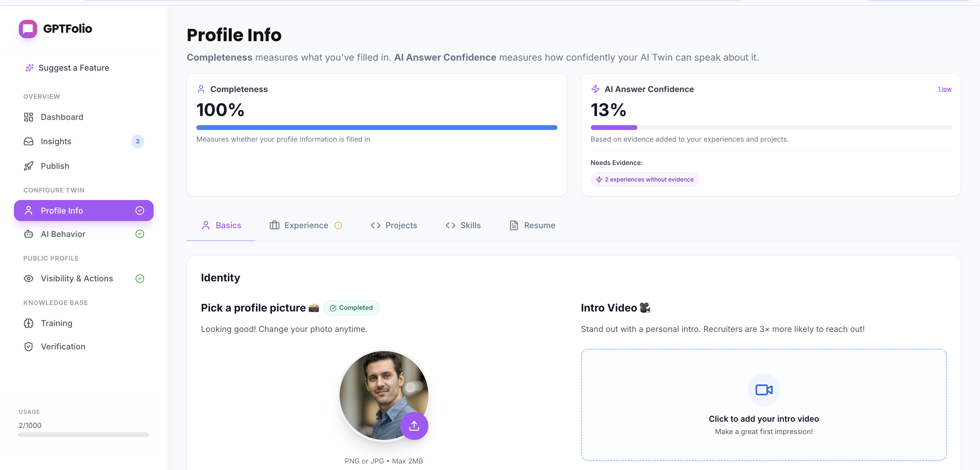Click the Insights notification badge

click(x=138, y=141)
